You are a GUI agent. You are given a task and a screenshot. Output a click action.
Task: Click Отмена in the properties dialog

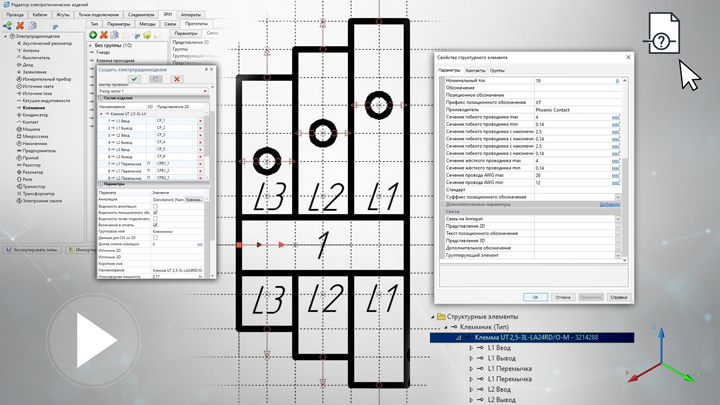pyautogui.click(x=563, y=298)
